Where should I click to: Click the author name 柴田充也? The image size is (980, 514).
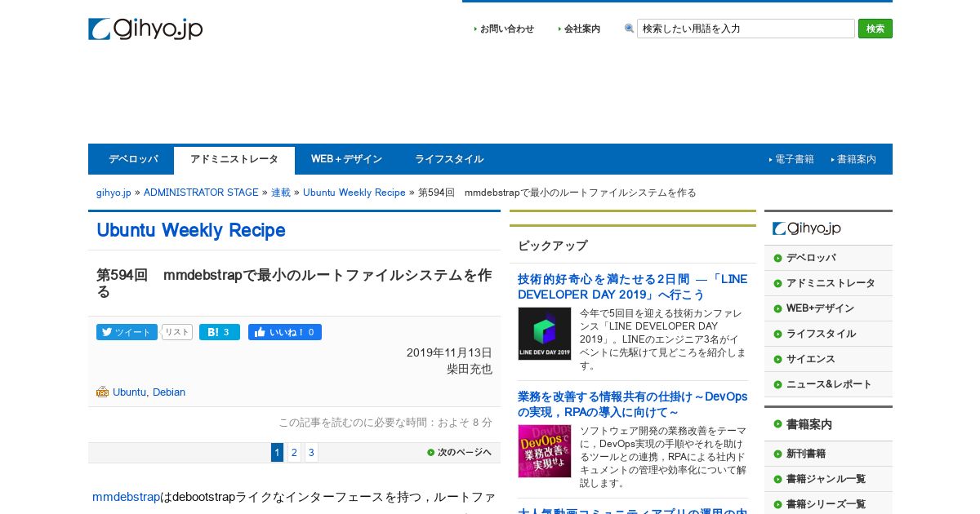click(470, 369)
